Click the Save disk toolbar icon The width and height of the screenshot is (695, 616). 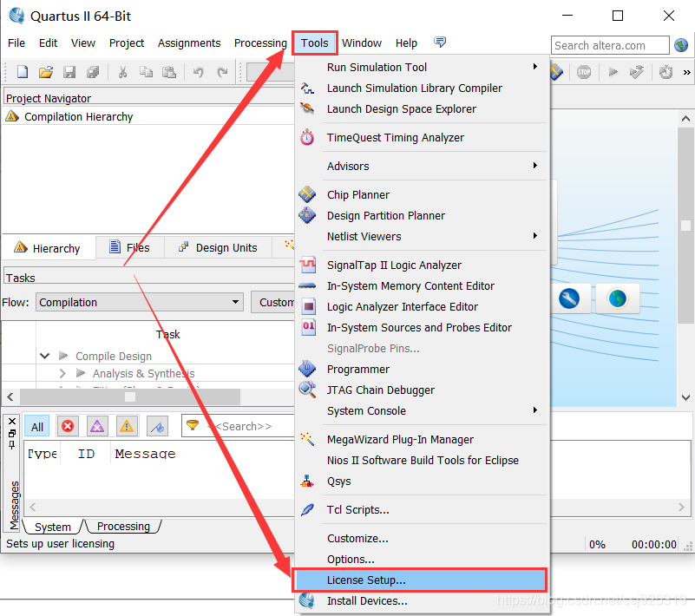[69, 72]
